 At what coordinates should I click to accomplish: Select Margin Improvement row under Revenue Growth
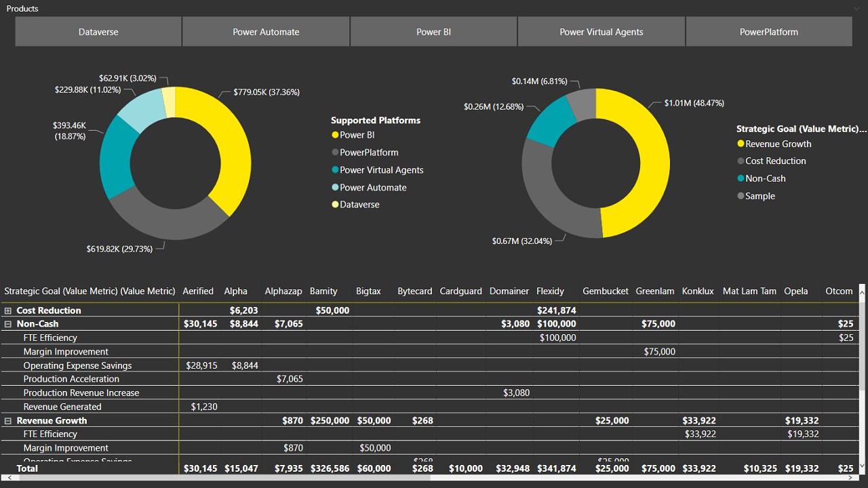(x=66, y=448)
